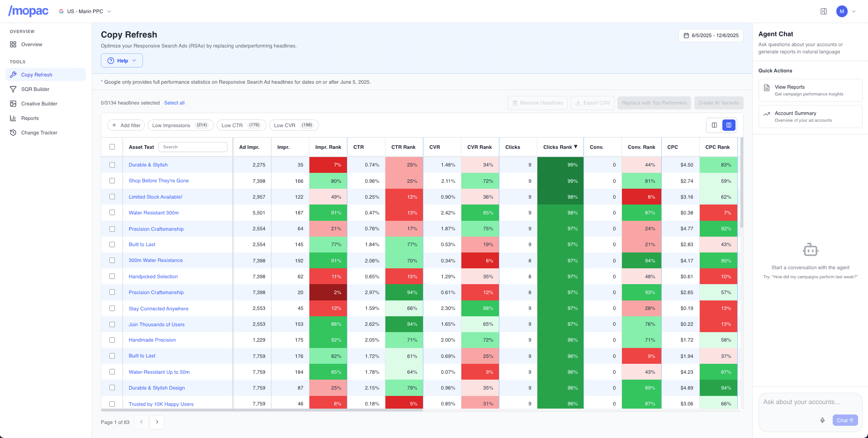
Task: Check the header select-all checkbox
Action: click(x=112, y=147)
